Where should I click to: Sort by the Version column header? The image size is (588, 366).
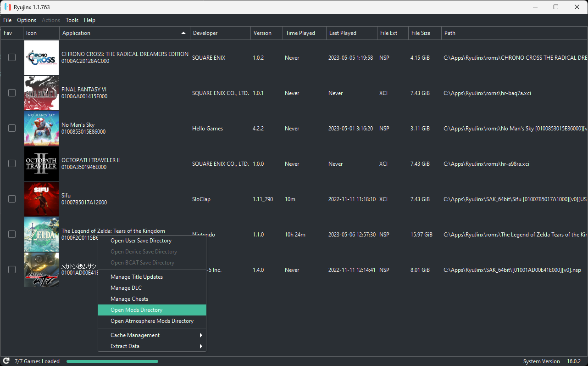point(267,33)
